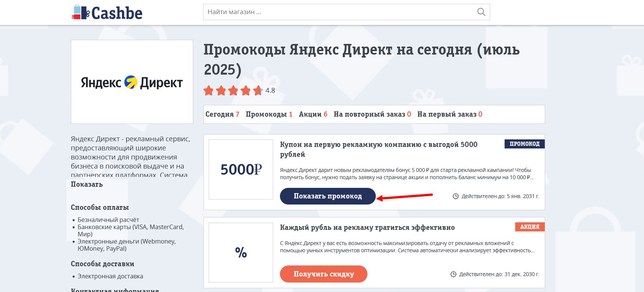
Task: Select the "На первый заказ 0" tab
Action: coord(450,114)
